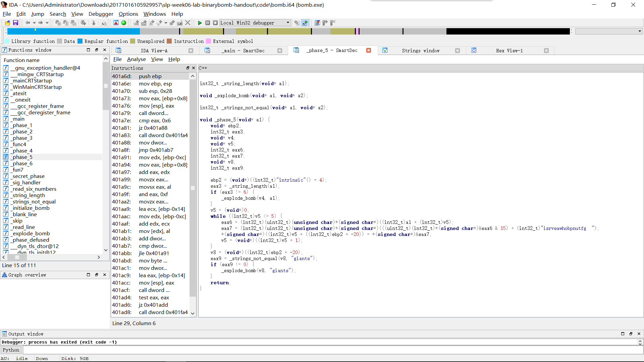Click the X delete icon in toolbar
The width and height of the screenshot is (644, 362).
(x=188, y=23)
